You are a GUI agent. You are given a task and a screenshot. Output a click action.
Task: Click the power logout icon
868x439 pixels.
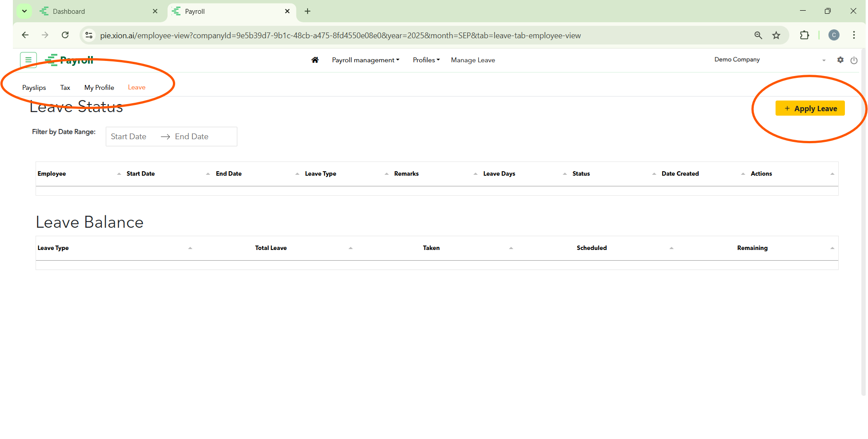click(x=854, y=60)
